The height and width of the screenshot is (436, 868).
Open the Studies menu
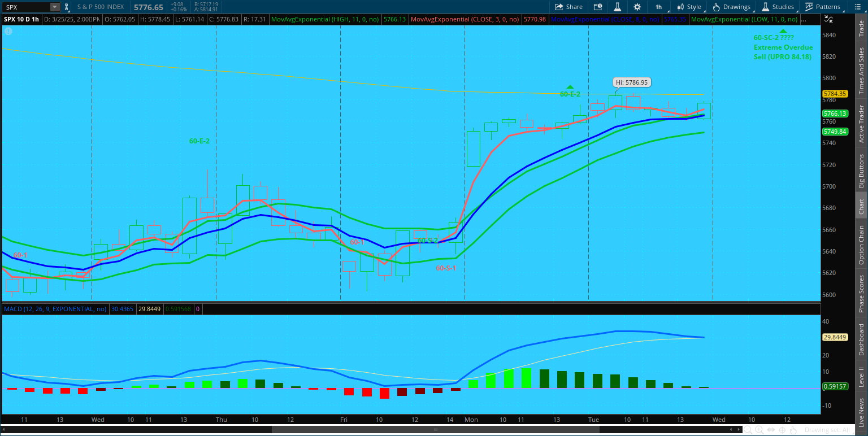point(778,7)
